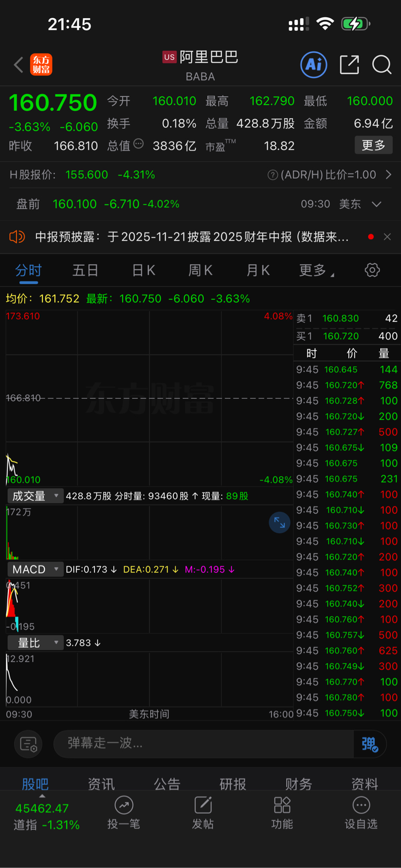Screen dimensions: 401x868
Task: Open the 成交量 indicator dropdown
Action: (x=35, y=496)
